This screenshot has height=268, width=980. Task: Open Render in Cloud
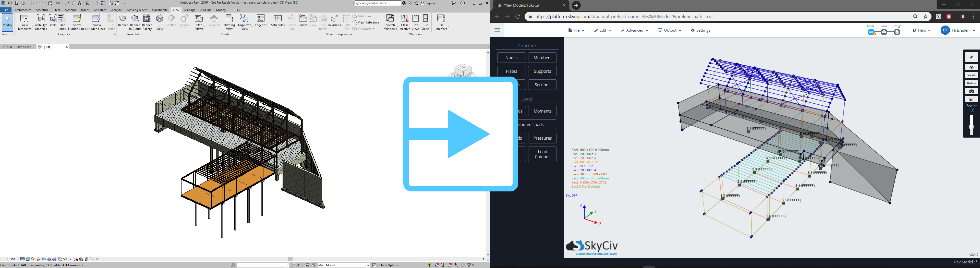pos(135,22)
